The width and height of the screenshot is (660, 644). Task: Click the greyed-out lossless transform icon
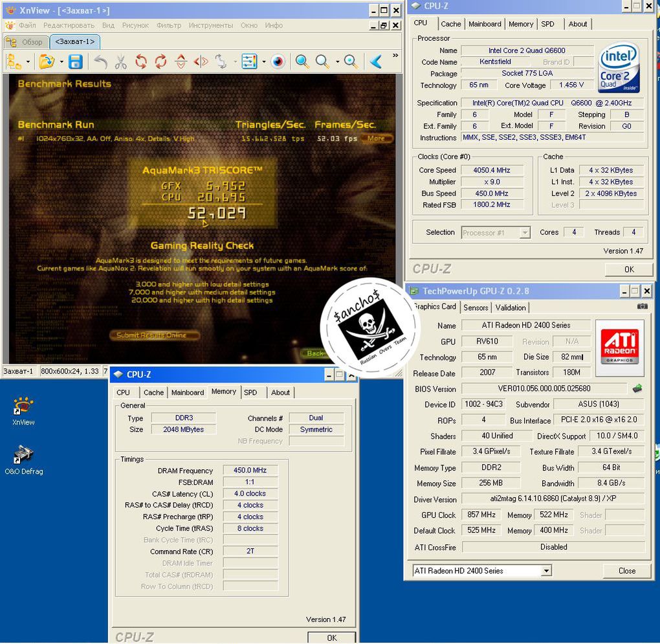tap(221, 62)
